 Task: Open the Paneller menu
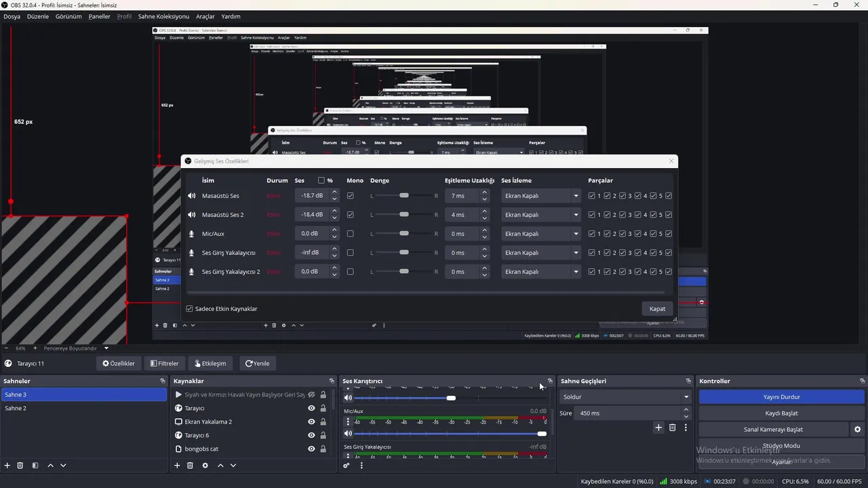pyautogui.click(x=100, y=16)
